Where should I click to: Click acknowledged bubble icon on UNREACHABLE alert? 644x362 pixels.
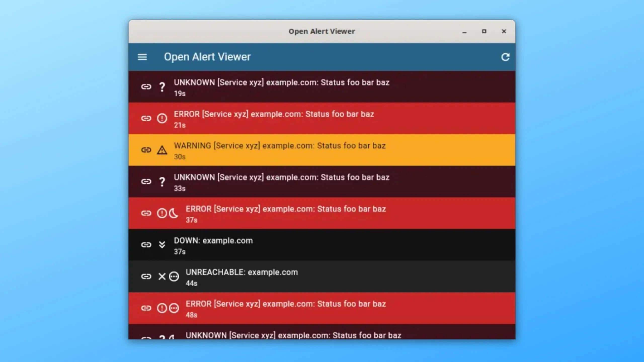[174, 276]
